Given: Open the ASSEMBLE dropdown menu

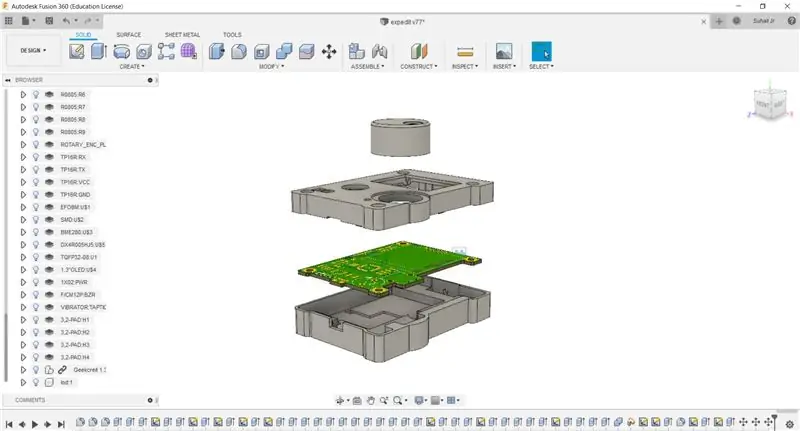Looking at the screenshot, I should [367, 66].
